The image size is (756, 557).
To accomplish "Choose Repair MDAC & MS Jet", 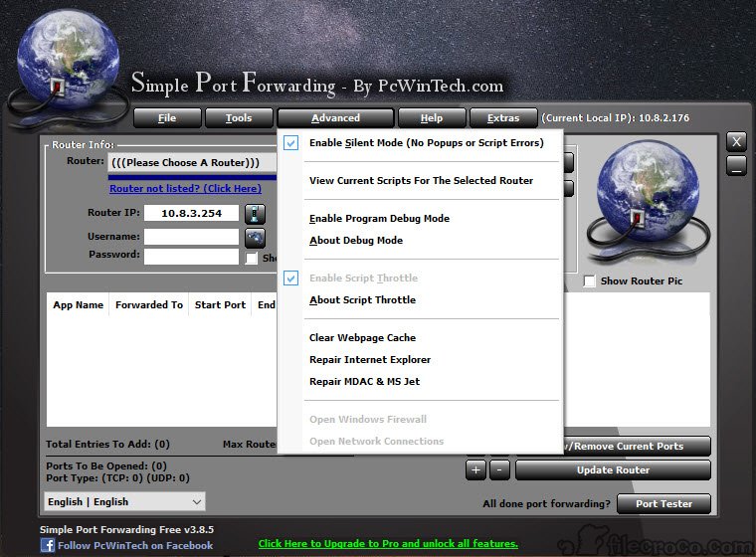I will pos(421,382).
